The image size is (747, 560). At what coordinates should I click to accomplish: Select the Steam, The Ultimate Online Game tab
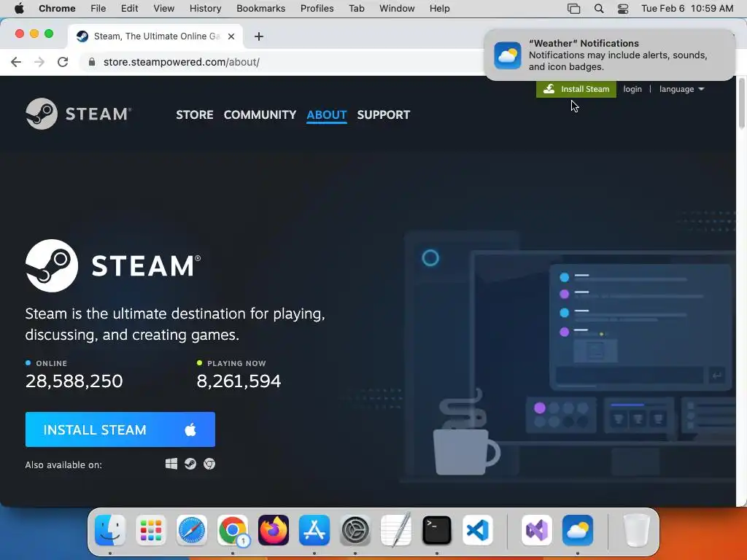pyautogui.click(x=155, y=36)
